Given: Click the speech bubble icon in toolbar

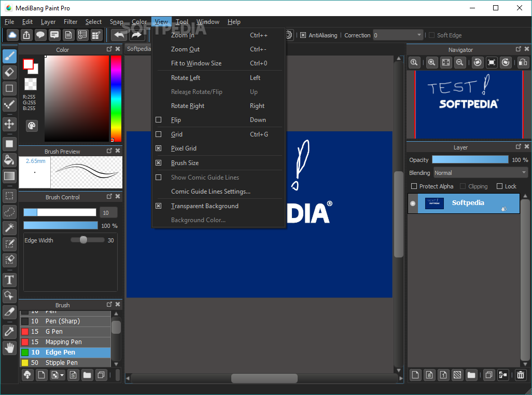Looking at the screenshot, I should pyautogui.click(x=40, y=35).
